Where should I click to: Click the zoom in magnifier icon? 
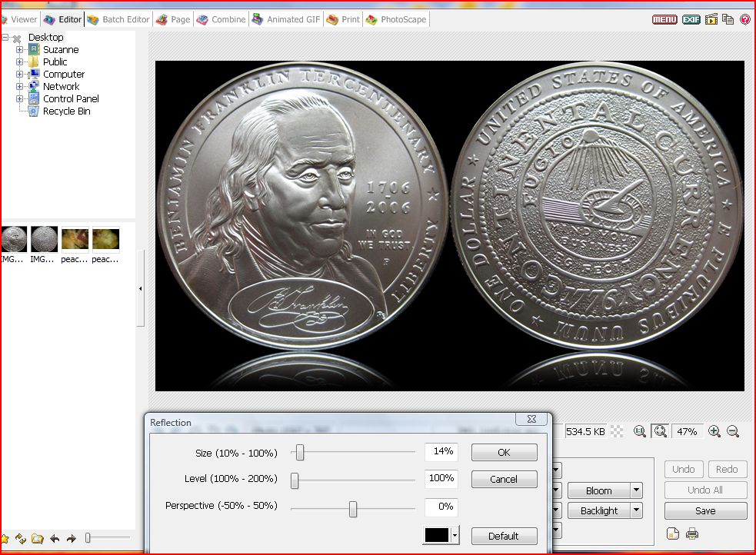click(x=714, y=432)
